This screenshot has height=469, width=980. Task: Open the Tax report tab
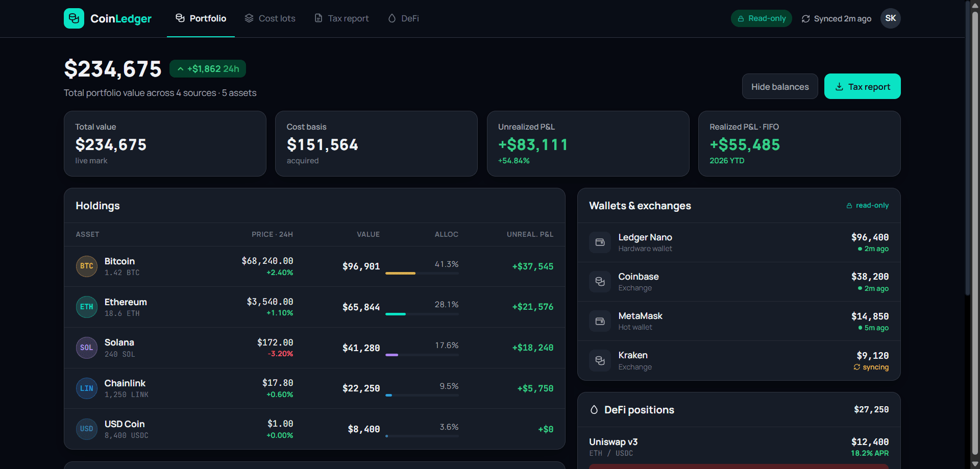[341, 18]
